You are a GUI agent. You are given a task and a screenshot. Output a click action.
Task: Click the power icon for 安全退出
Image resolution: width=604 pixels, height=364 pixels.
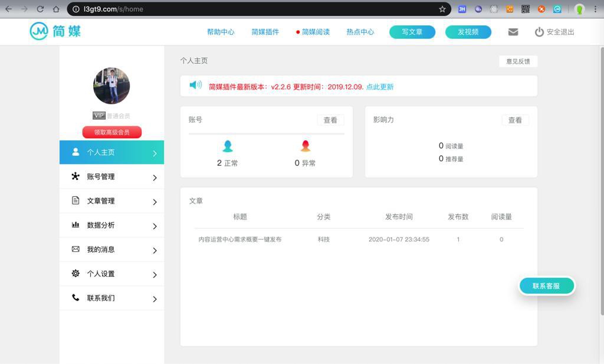539,32
